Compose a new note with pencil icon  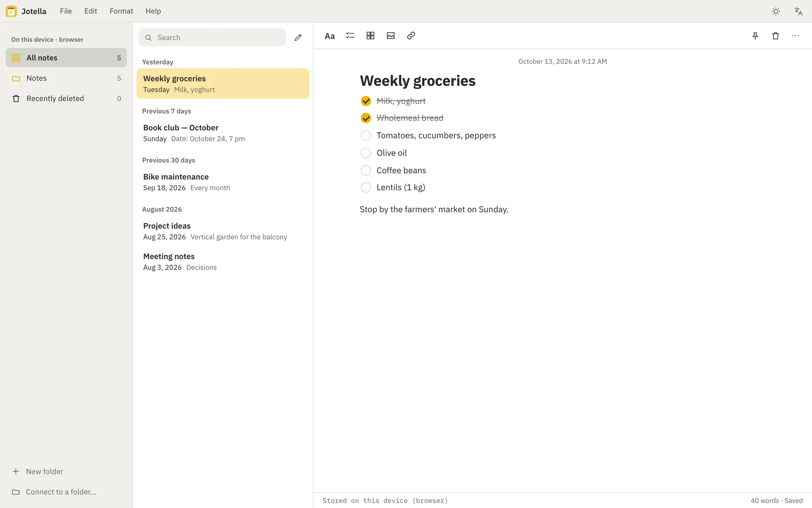[298, 37]
